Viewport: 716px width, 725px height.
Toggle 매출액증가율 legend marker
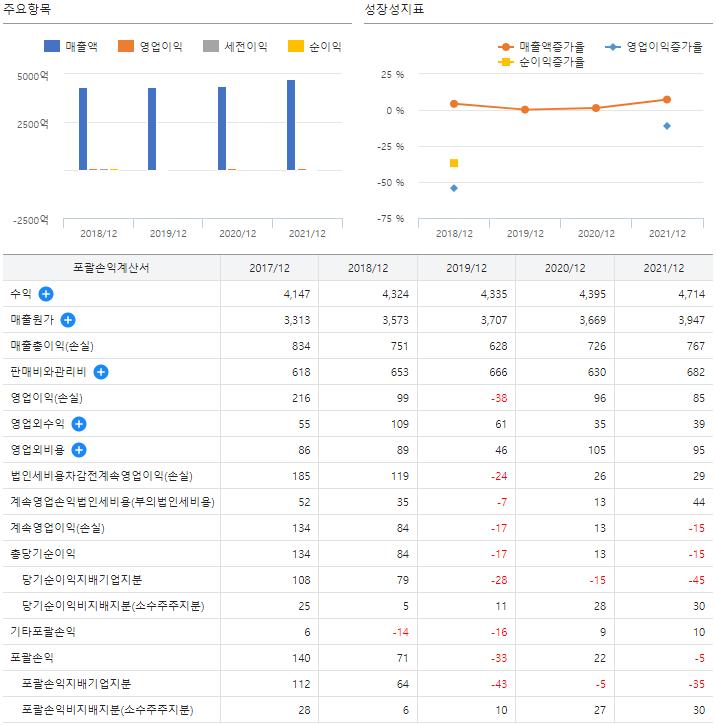click(506, 47)
